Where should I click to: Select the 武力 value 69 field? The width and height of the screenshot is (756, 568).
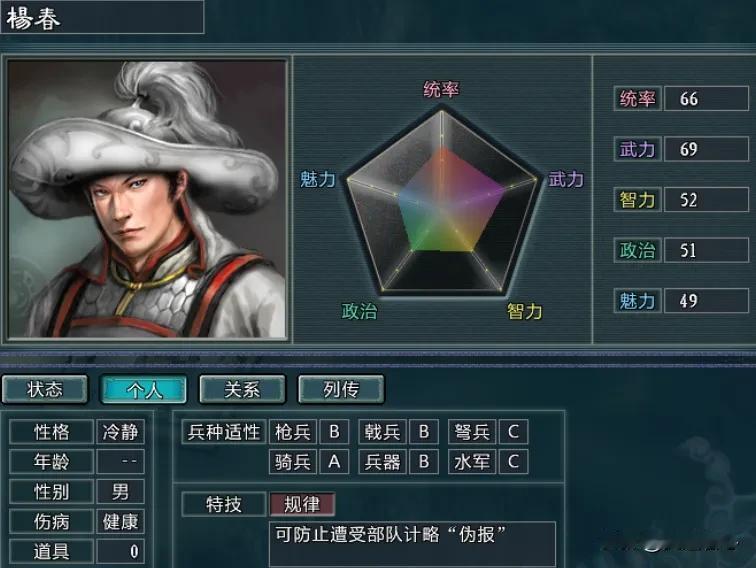[x=706, y=149]
